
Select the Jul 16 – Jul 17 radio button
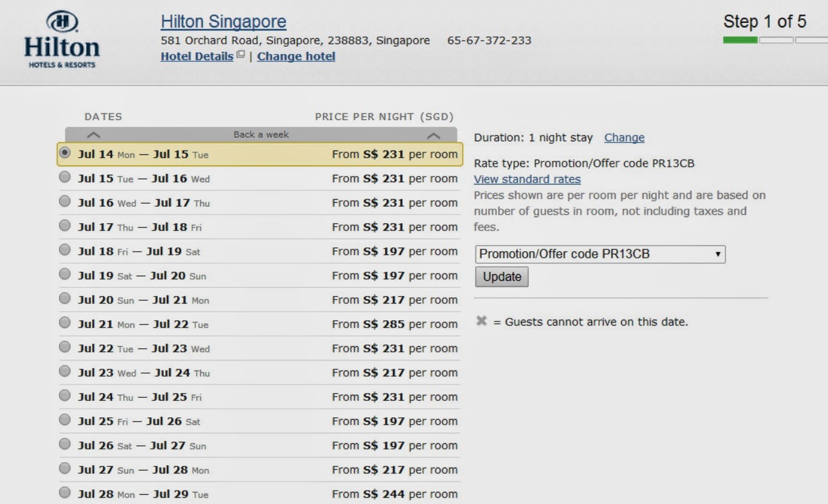(x=65, y=201)
